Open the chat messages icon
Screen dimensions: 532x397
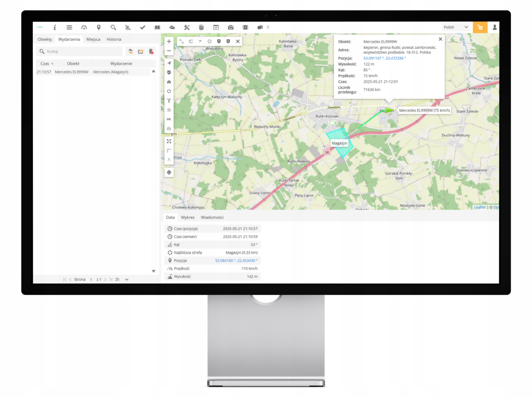260,27
